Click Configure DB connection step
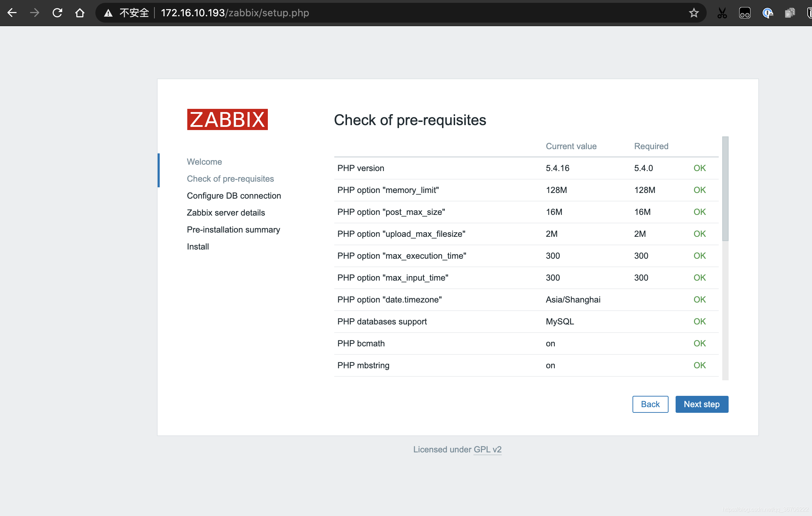812x516 pixels. click(x=234, y=196)
